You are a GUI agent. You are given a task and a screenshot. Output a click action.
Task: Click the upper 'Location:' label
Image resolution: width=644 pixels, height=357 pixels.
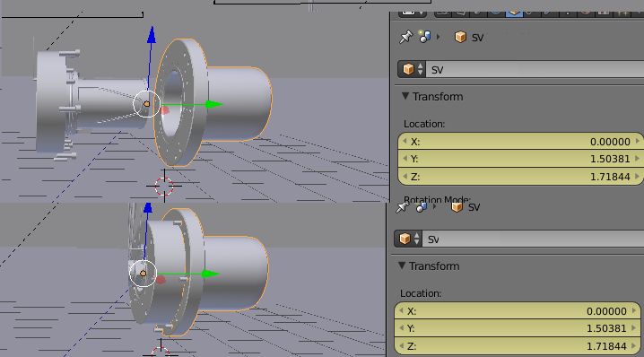[424, 124]
